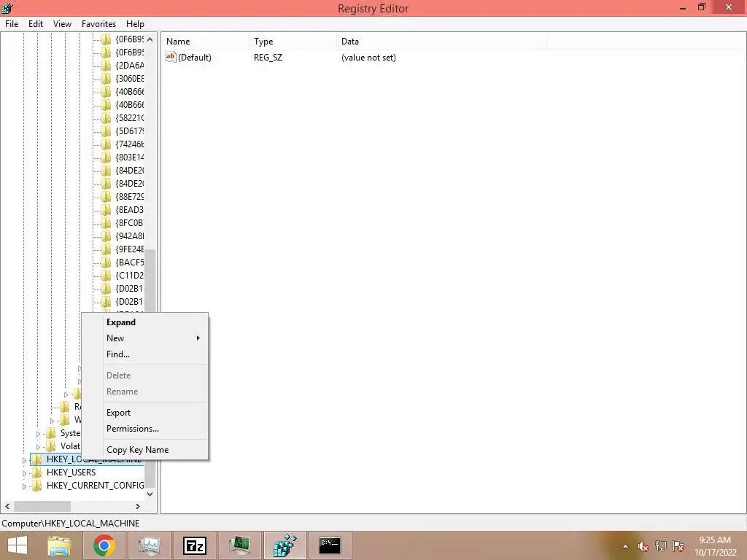This screenshot has width=747, height=560.
Task: Click the Computer\HKEY_LOCAL_MACHINE status bar path
Action: click(71, 524)
